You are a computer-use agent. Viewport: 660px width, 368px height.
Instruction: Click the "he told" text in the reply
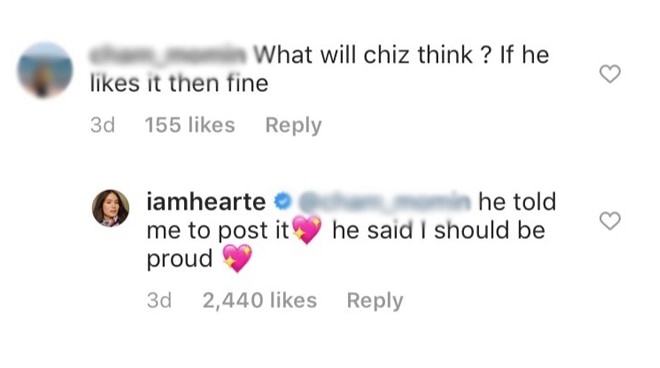click(517, 202)
